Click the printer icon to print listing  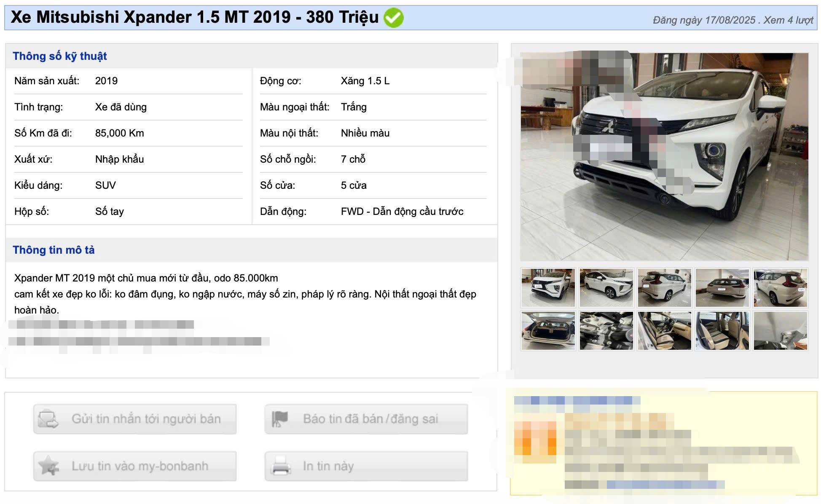281,466
